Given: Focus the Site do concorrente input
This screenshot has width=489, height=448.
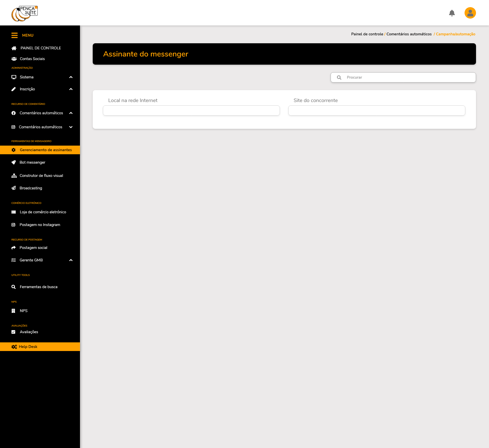Looking at the screenshot, I should pyautogui.click(x=376, y=110).
